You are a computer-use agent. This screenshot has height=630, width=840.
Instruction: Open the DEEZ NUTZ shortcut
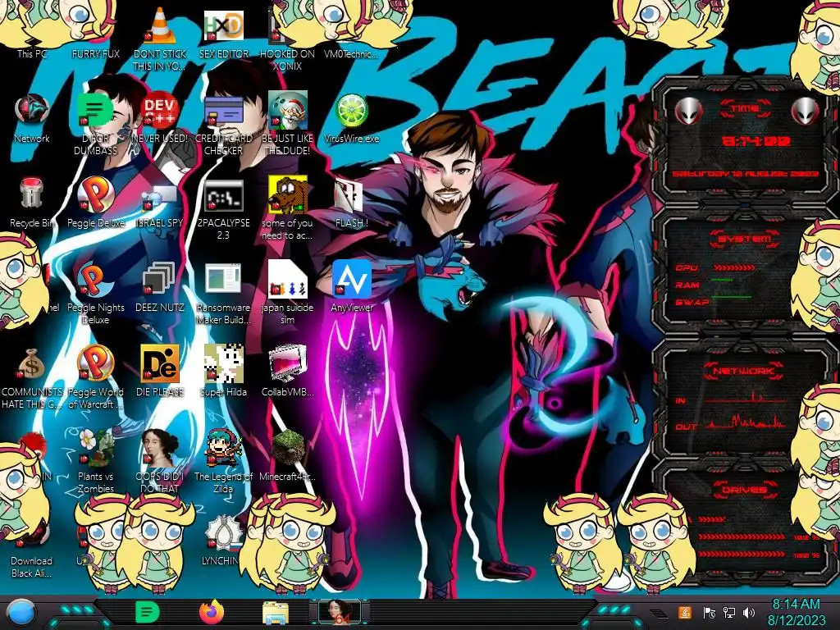(x=160, y=287)
